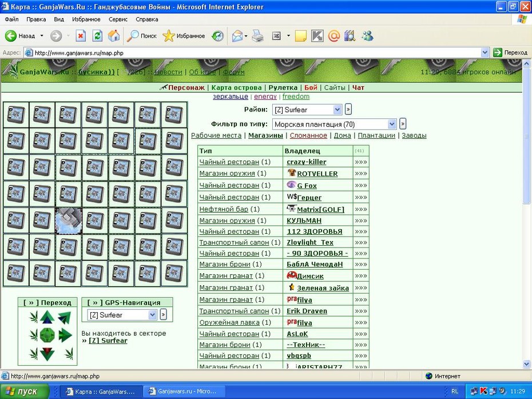
Task: Open the Рулетка link
Action: (283, 87)
